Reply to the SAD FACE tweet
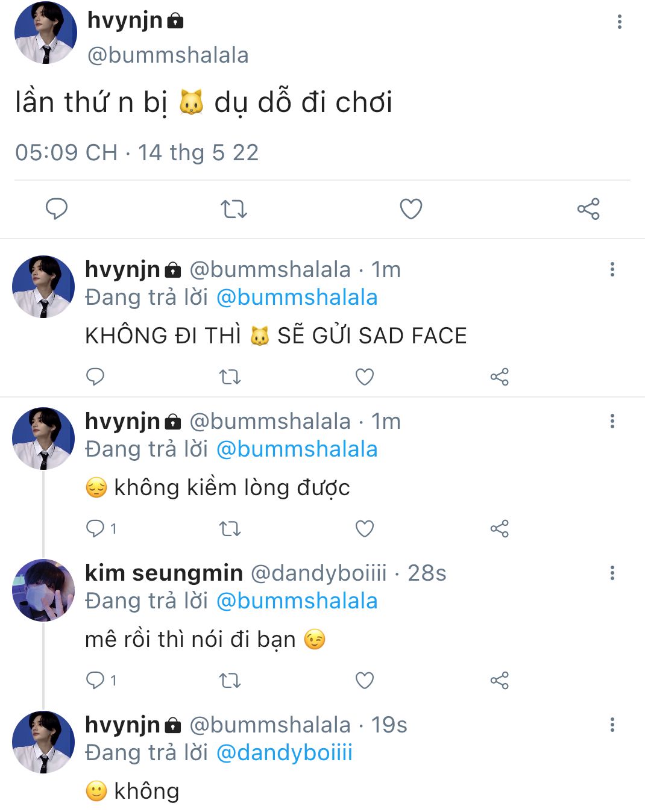645x812 pixels. pos(95,377)
